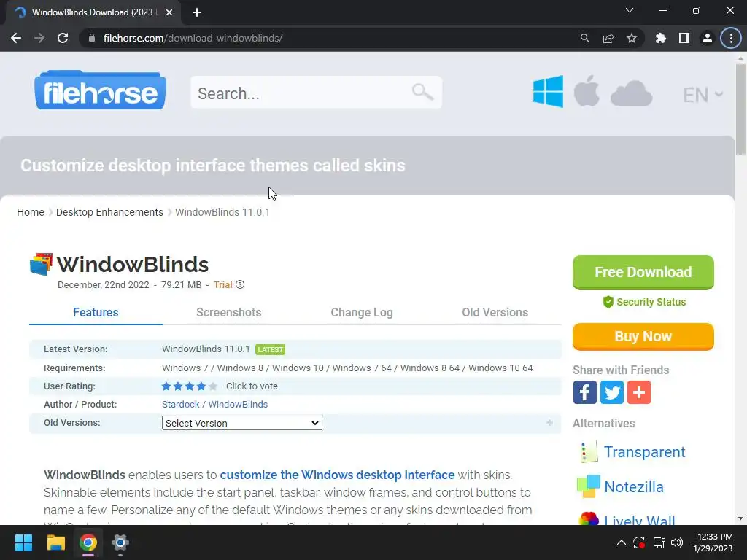
Task: Open the Select Version dropdown
Action: pos(242,423)
